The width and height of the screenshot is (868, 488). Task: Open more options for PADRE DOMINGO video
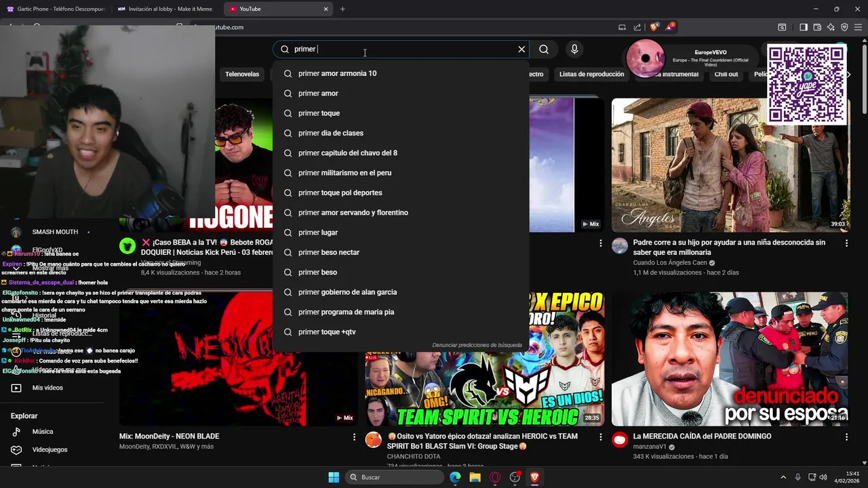846,437
